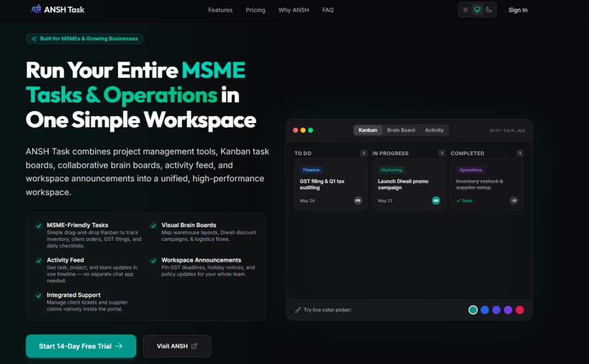The height and width of the screenshot is (364, 589).
Task: Pick the indigo color swatch
Action: tap(496, 310)
